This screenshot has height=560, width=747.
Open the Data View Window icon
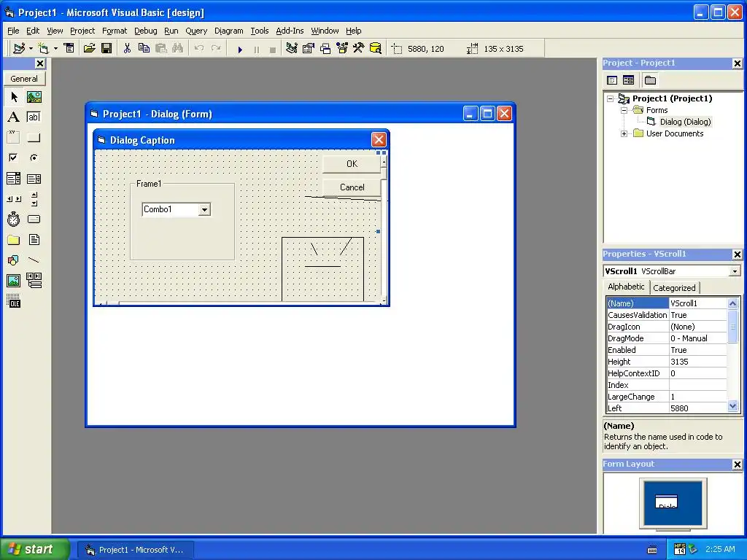click(376, 48)
